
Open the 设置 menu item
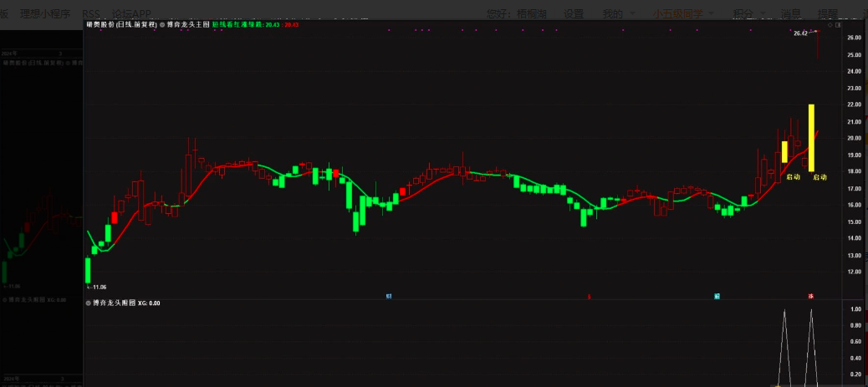[573, 13]
